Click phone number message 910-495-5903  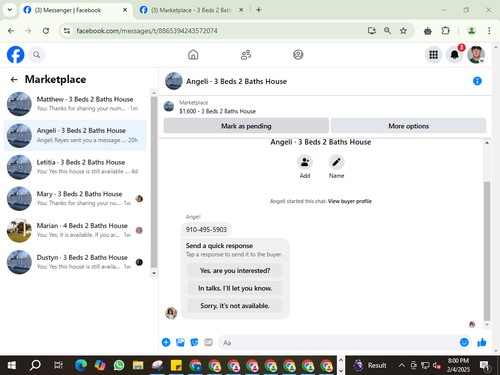click(206, 229)
